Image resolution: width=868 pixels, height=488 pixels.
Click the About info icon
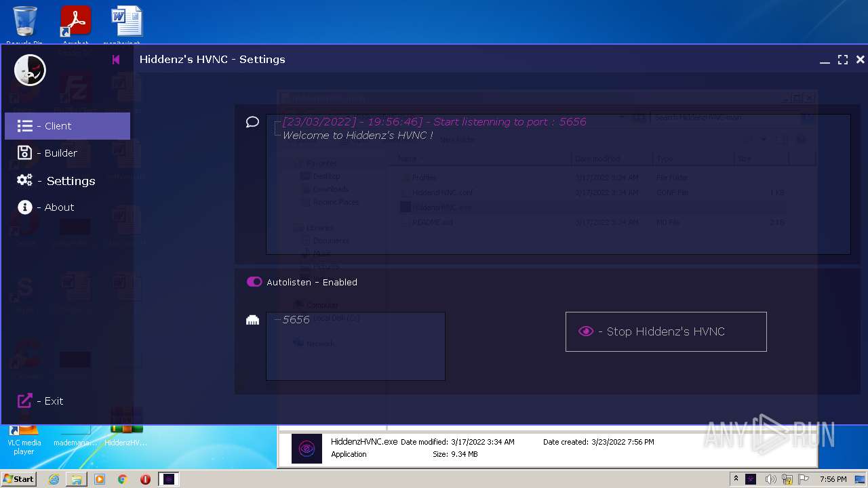coord(25,207)
